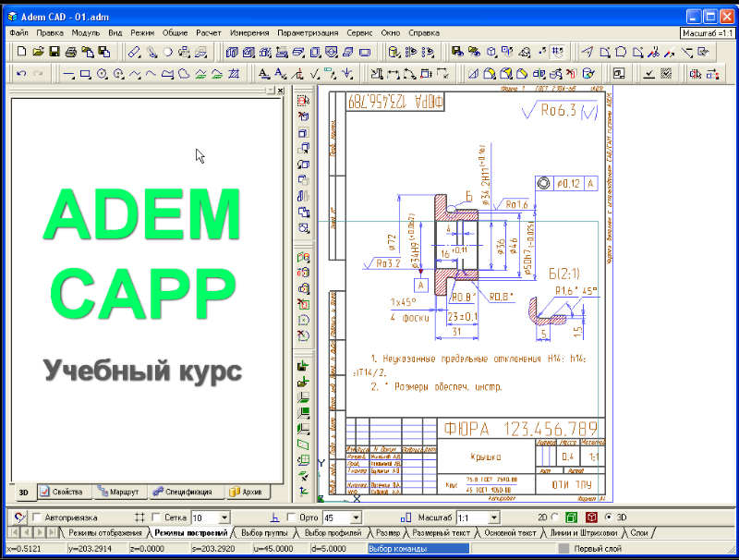739x560 pixels.
Task: Open the Модуль menu
Action: point(86,33)
